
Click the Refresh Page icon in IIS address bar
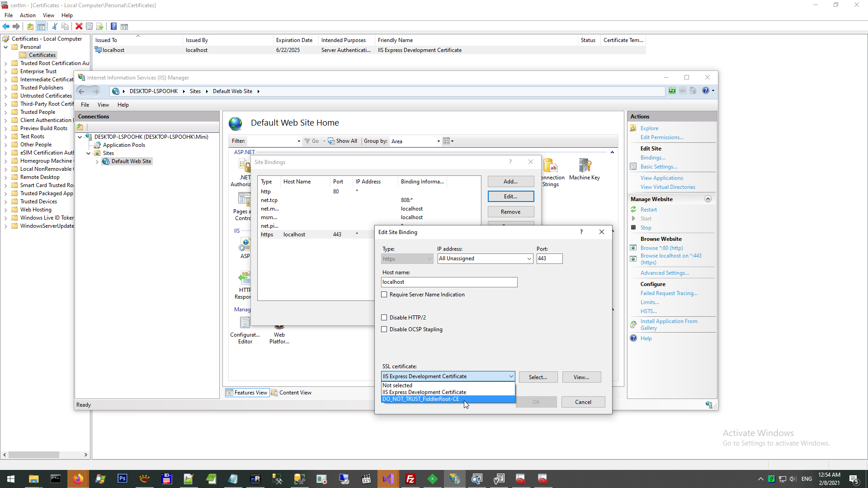pos(672,91)
